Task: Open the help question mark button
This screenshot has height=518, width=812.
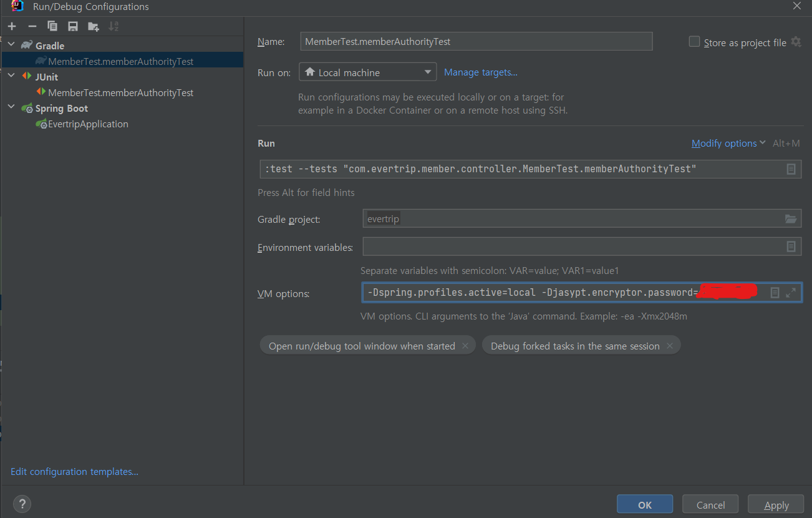Action: [22, 504]
